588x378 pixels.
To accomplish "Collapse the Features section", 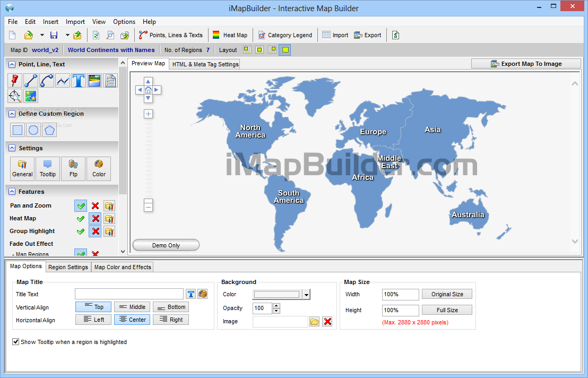I will [x=12, y=192].
